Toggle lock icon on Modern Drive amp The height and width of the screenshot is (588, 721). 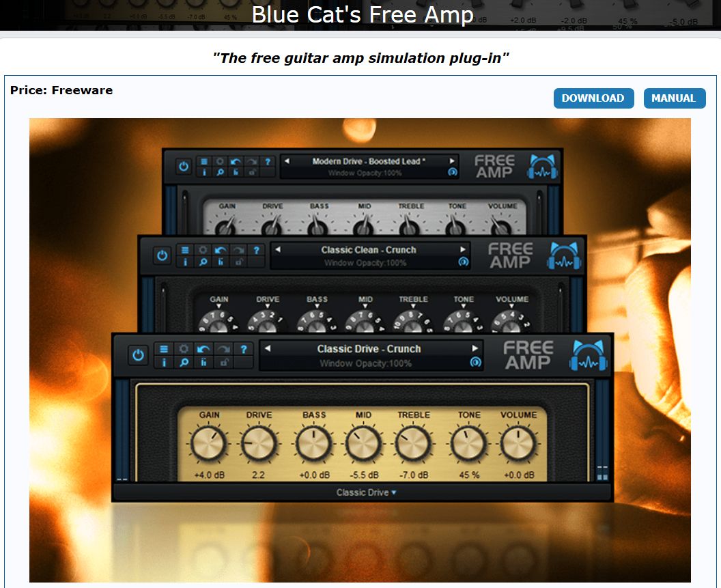(x=251, y=172)
